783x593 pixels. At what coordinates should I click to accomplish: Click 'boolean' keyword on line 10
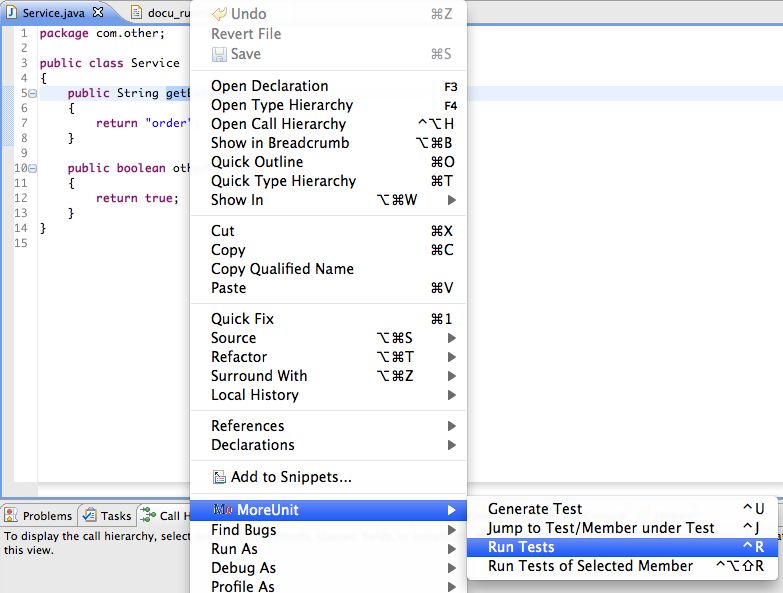[x=141, y=168]
